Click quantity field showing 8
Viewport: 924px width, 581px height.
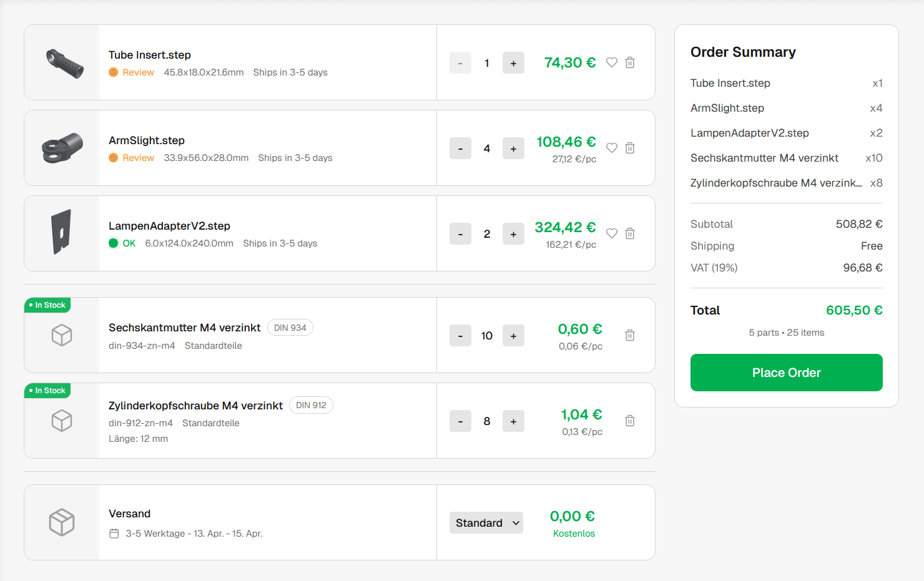coord(487,421)
